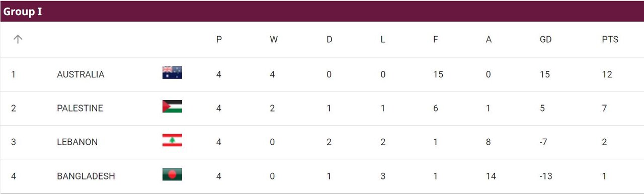Click the A column header
644x194 pixels.
[x=489, y=39]
